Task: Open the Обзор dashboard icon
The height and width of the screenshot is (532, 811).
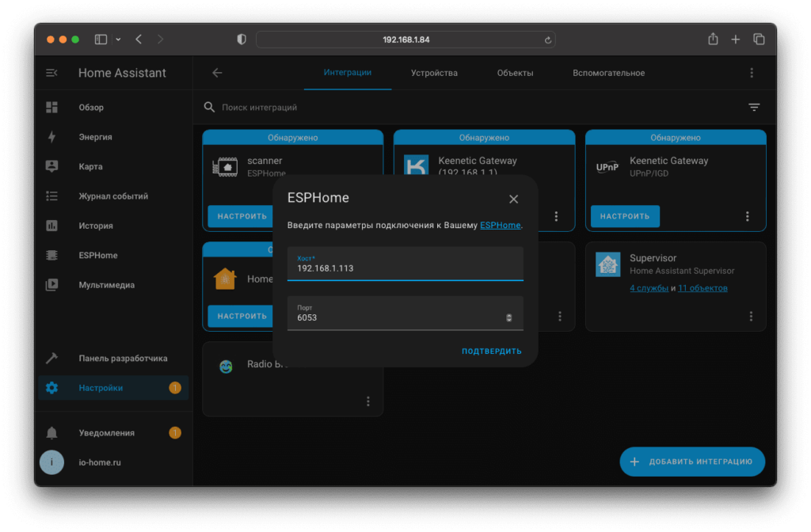Action: tap(51, 107)
